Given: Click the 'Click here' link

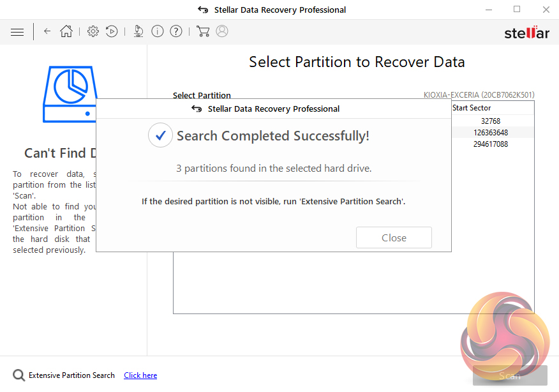Looking at the screenshot, I should 140,375.
